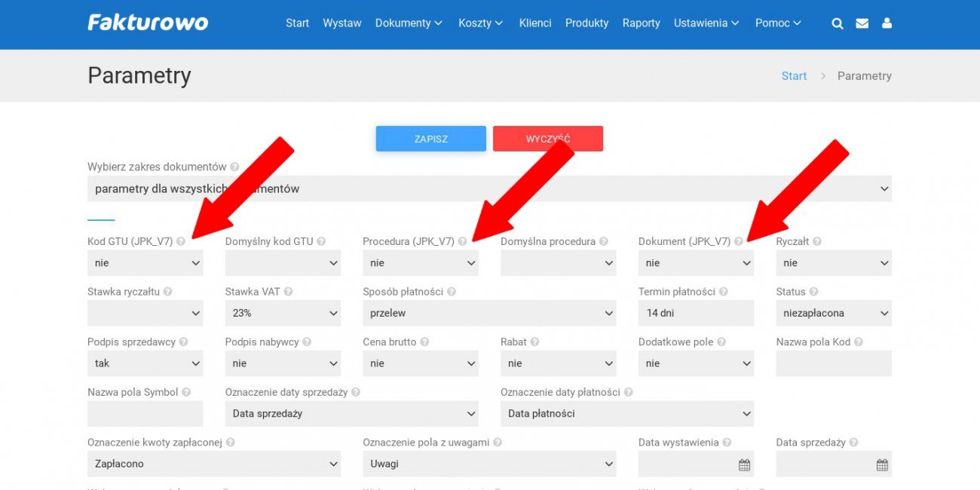The image size is (980, 490).
Task: Click the Start breadcrumb link
Action: [x=794, y=76]
